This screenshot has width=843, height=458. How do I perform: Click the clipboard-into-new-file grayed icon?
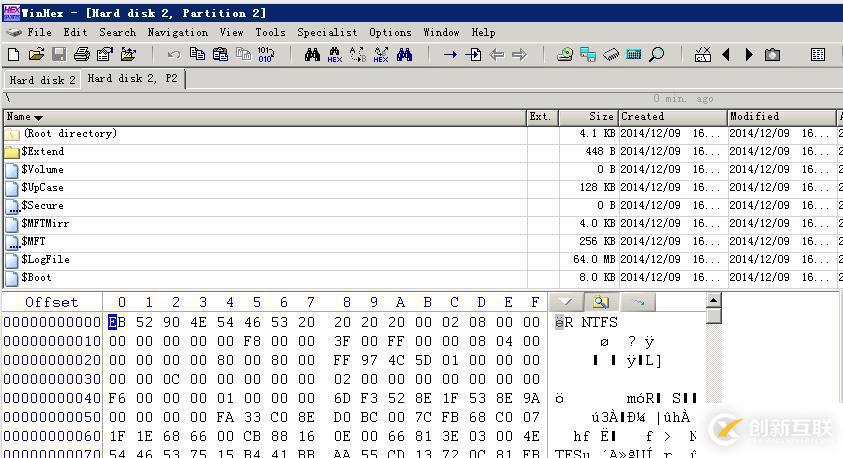pos(243,54)
